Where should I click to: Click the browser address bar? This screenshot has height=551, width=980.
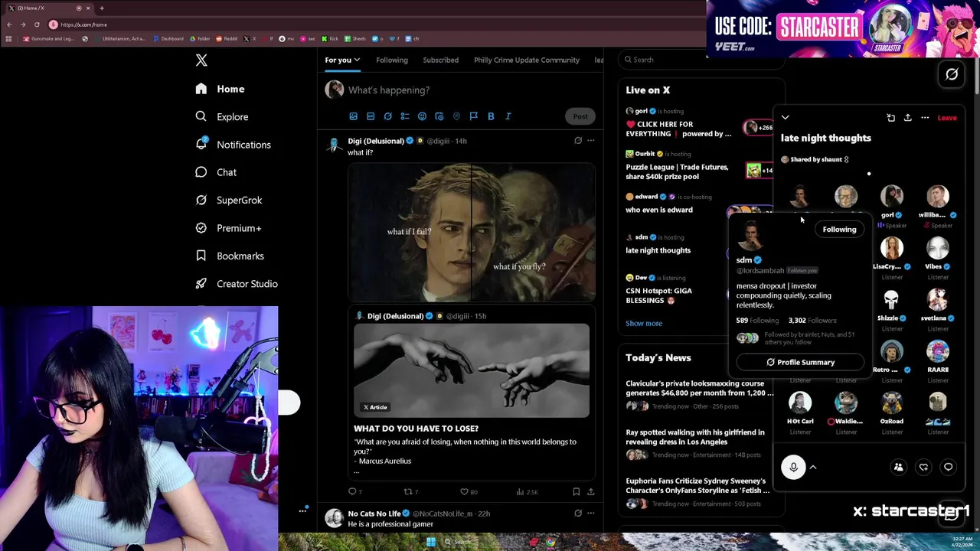click(375, 24)
